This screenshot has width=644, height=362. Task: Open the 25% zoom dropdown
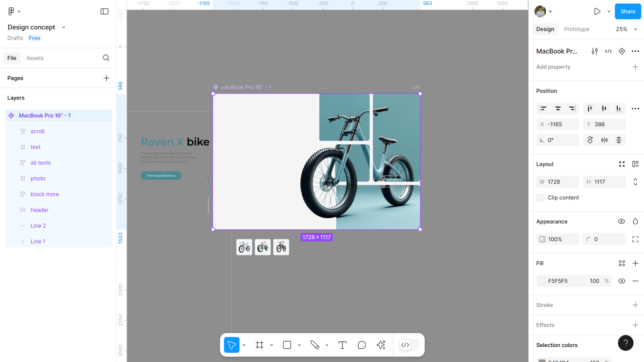coord(627,29)
